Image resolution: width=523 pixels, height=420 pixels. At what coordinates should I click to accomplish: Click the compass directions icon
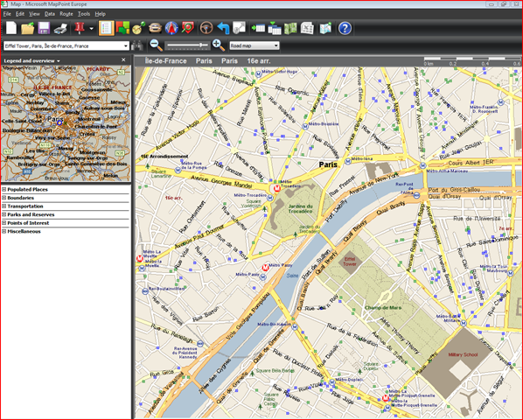point(171,28)
